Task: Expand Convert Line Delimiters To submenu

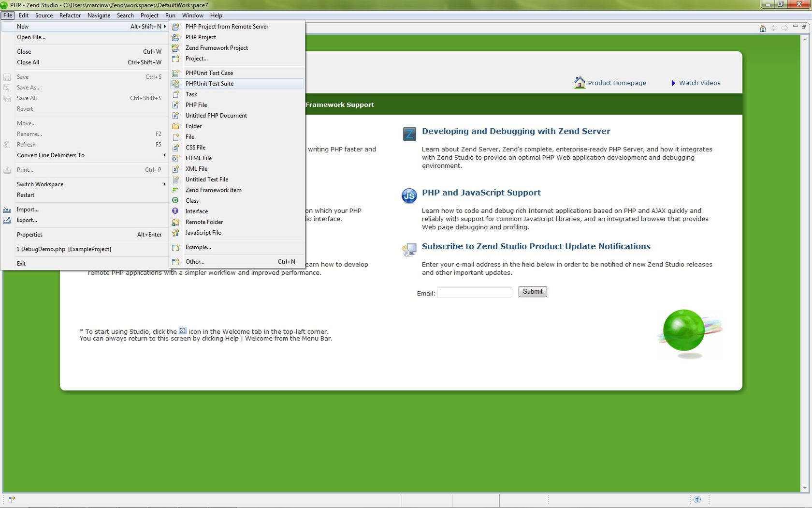Action: click(x=165, y=155)
